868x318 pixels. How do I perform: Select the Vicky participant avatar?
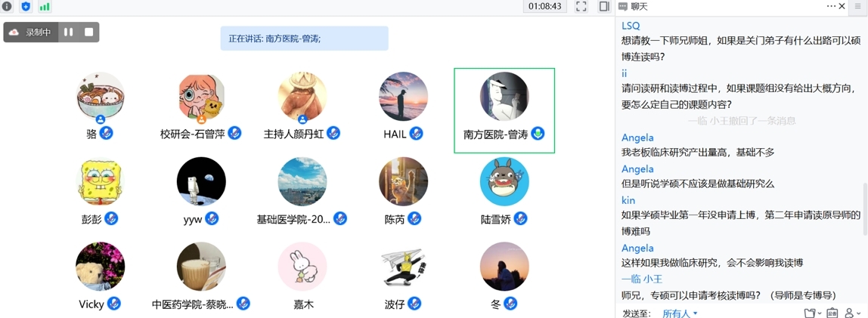pos(101,266)
